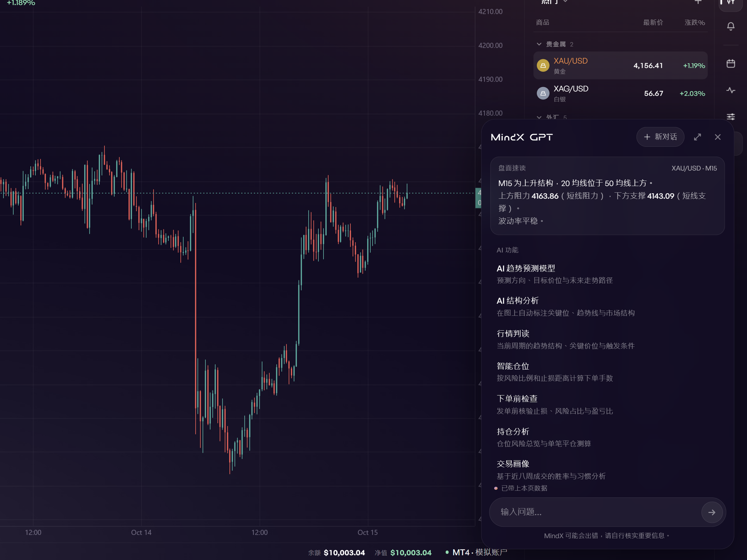Open the alerts bell icon

pyautogui.click(x=731, y=27)
